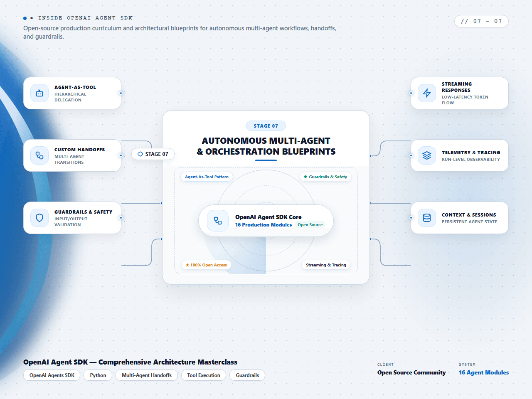Open the Streaming Responses card title

click(x=457, y=87)
